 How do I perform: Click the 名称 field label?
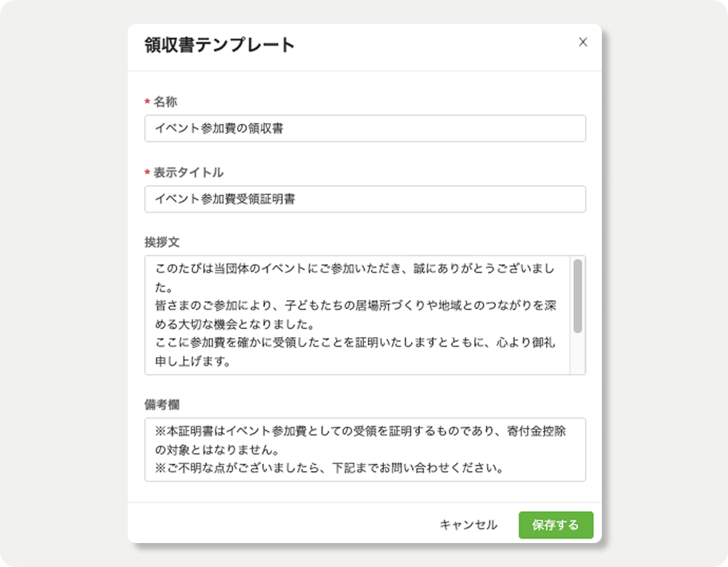(x=165, y=101)
